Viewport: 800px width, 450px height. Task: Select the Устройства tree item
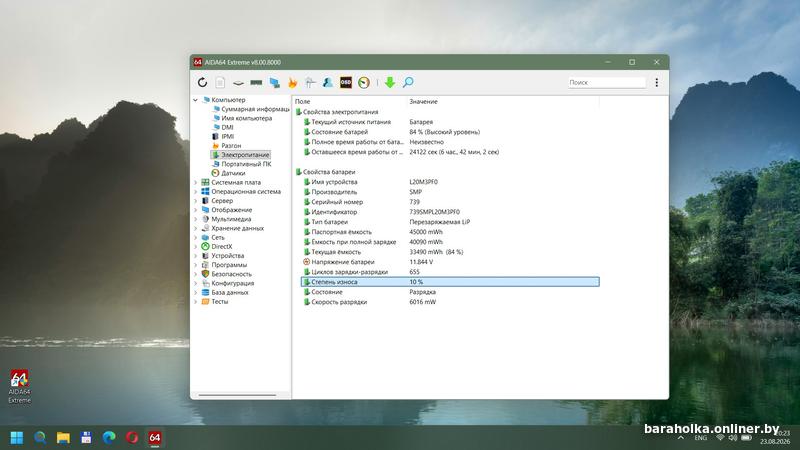[x=222, y=256]
